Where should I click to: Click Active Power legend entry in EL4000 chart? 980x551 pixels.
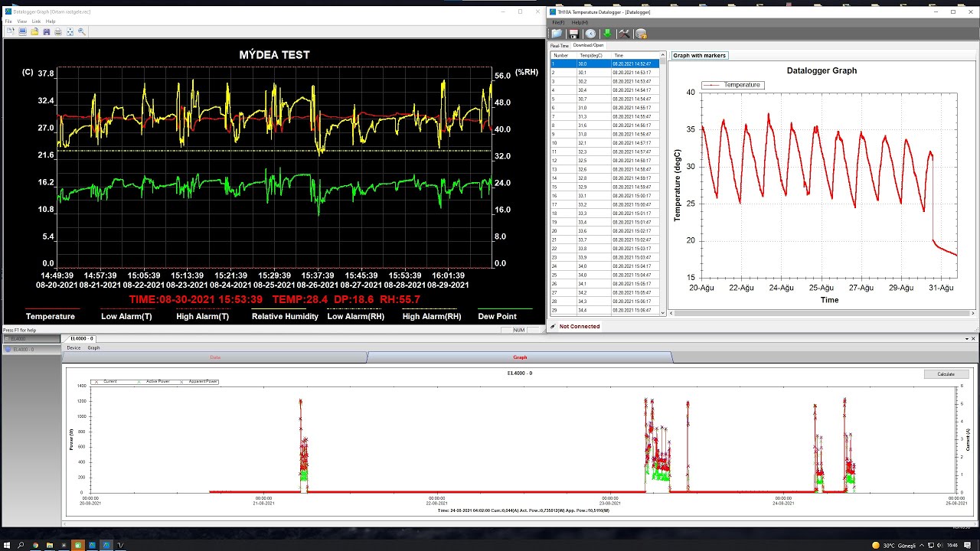(154, 381)
